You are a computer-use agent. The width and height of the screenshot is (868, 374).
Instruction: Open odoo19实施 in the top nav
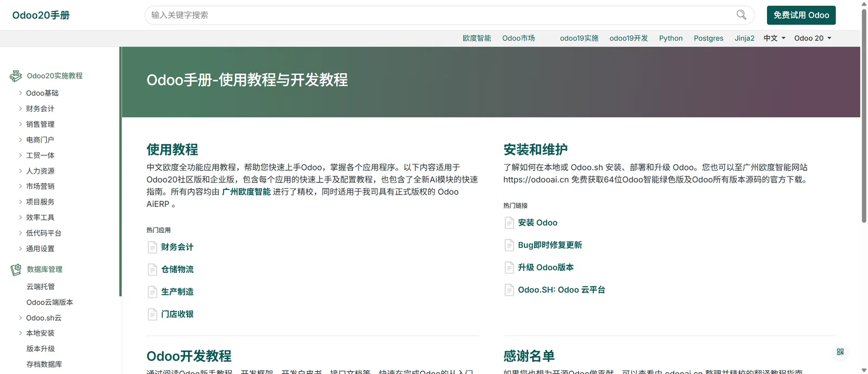click(579, 38)
